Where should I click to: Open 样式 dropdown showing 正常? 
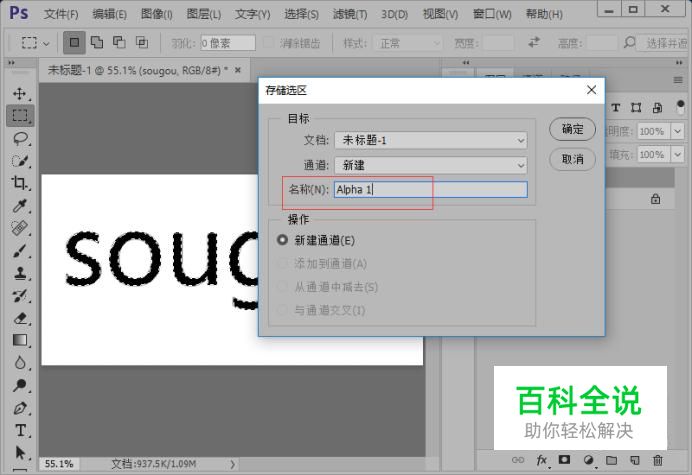[x=409, y=43]
